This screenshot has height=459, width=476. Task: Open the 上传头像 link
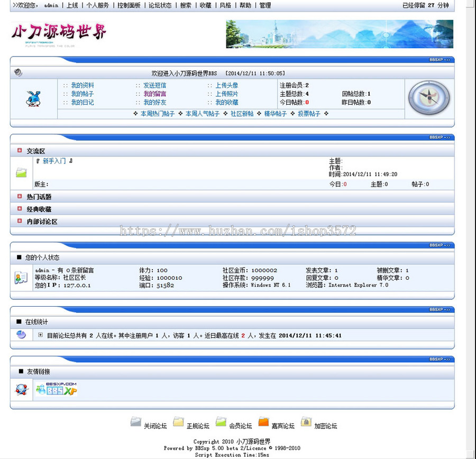[227, 85]
